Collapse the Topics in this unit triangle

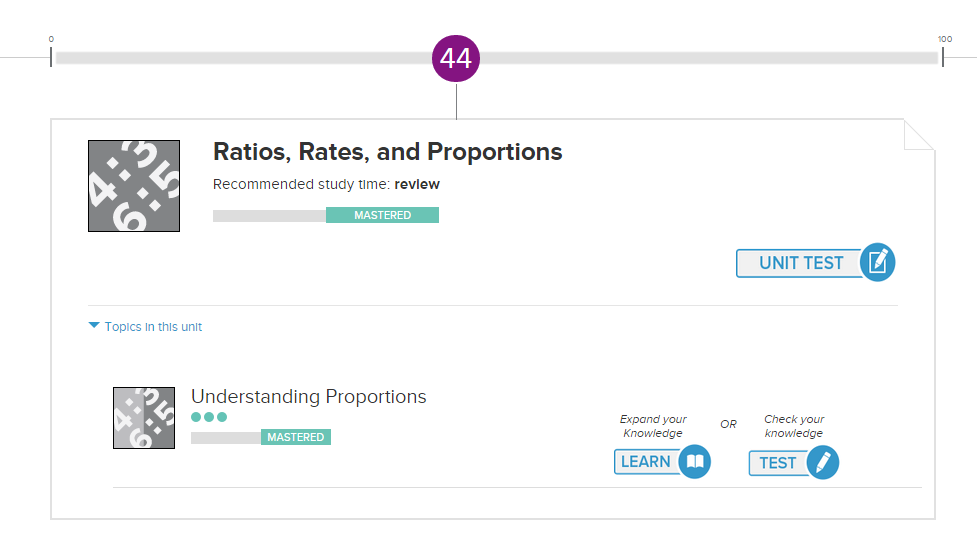coord(94,325)
